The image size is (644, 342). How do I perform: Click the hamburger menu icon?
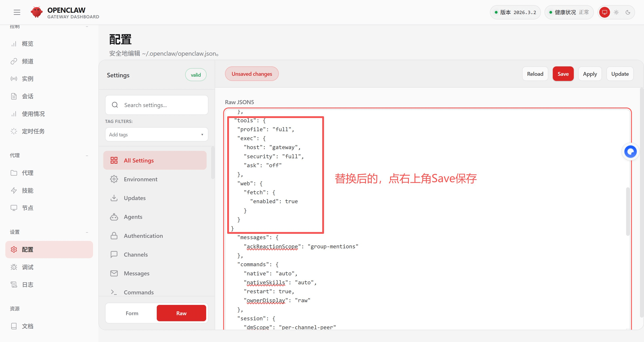tap(17, 12)
